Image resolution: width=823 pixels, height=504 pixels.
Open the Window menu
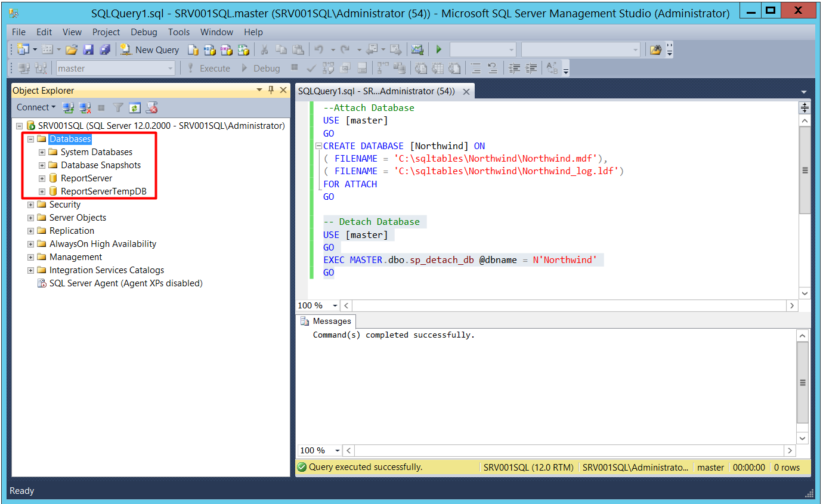coord(216,32)
